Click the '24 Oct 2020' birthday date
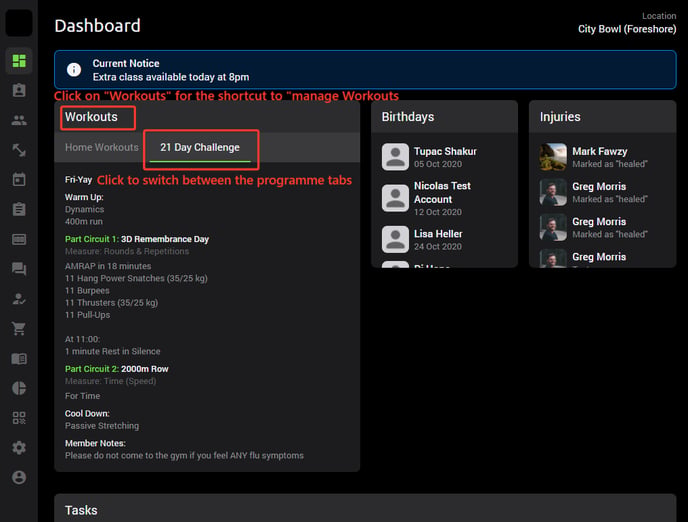The width and height of the screenshot is (688, 522). (x=438, y=247)
